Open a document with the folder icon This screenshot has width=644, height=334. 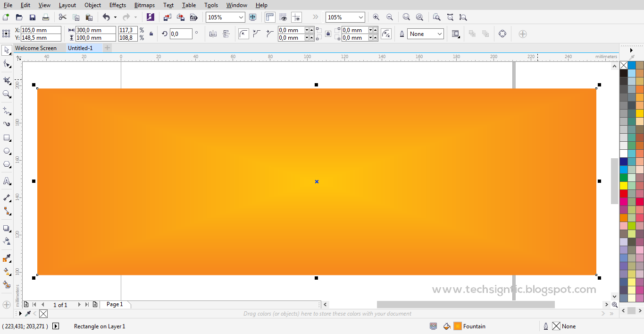click(18, 17)
